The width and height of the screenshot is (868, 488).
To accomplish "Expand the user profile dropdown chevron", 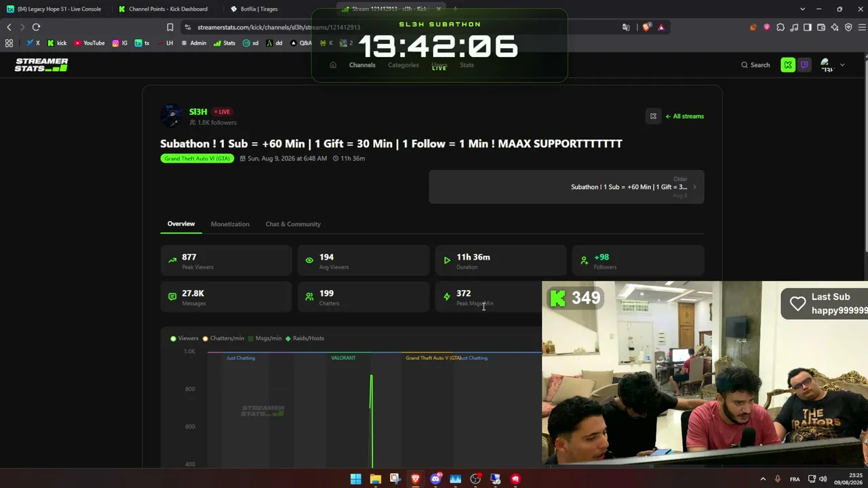I will pos(842,65).
